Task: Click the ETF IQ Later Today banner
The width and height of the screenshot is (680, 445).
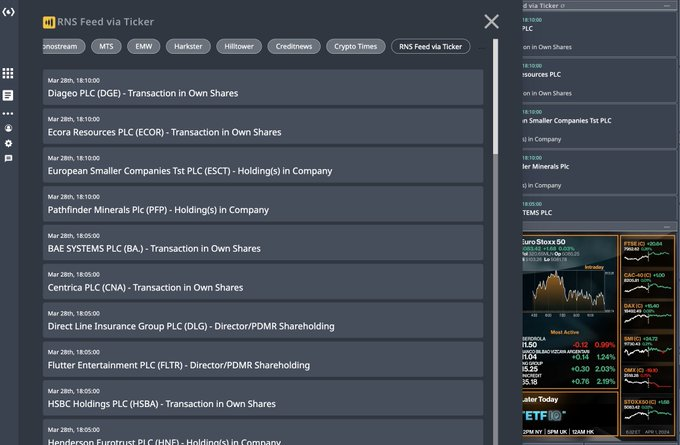Action: click(569, 414)
